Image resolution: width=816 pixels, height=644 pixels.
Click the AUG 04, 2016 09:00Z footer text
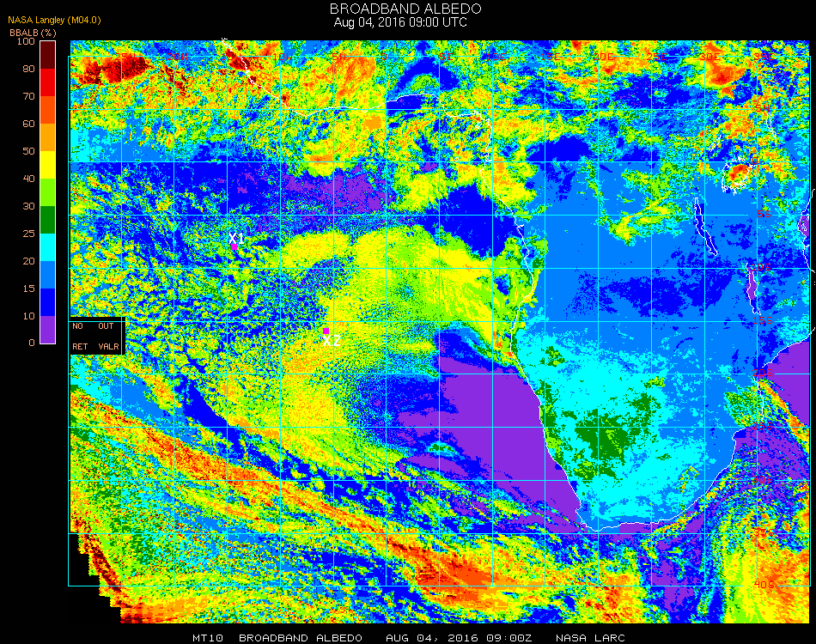pos(459,638)
